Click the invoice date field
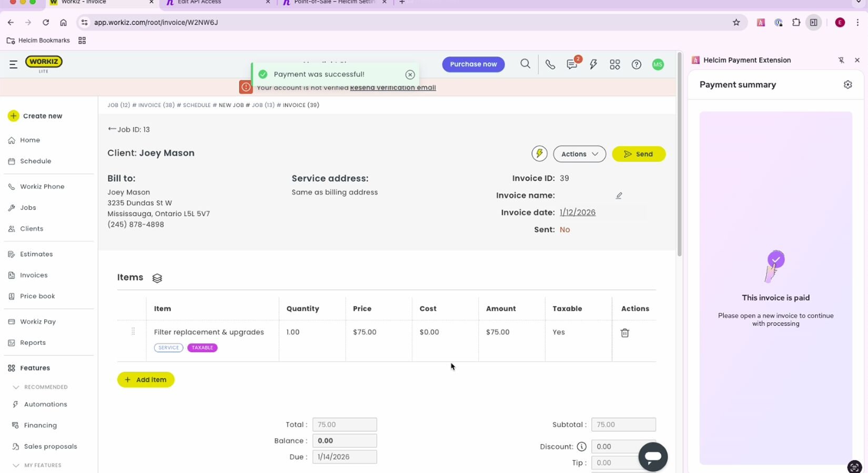This screenshot has height=473, width=868. [x=578, y=212]
